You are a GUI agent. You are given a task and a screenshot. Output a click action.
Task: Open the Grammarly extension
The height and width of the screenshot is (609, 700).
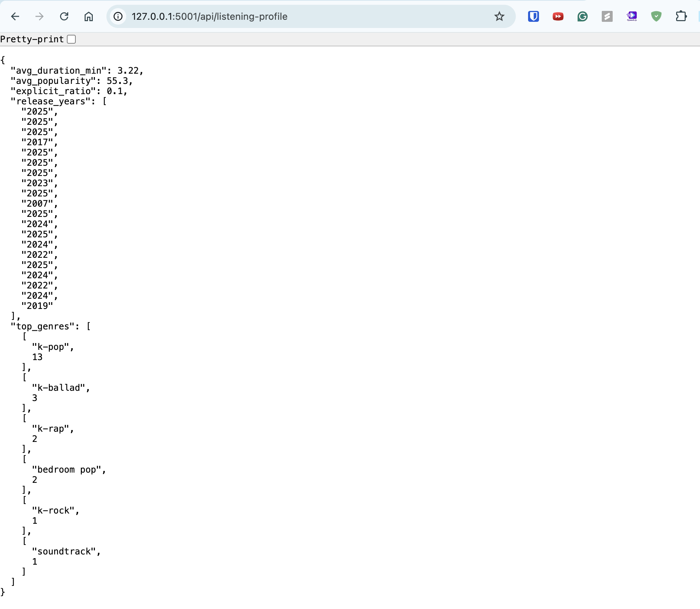583,16
